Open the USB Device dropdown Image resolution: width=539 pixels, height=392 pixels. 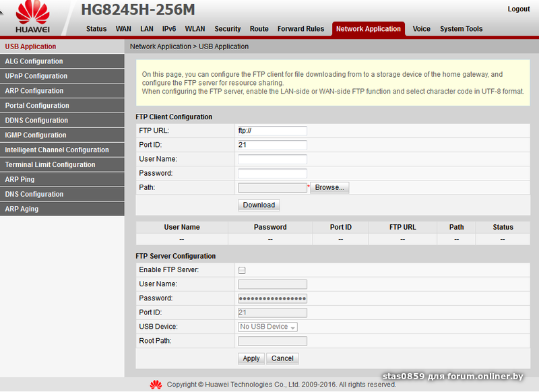point(267,327)
